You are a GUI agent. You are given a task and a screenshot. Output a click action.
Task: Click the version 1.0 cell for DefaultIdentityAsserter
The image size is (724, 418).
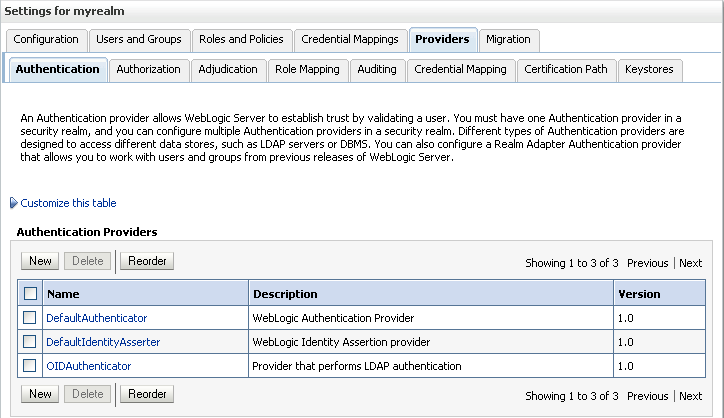659,342
